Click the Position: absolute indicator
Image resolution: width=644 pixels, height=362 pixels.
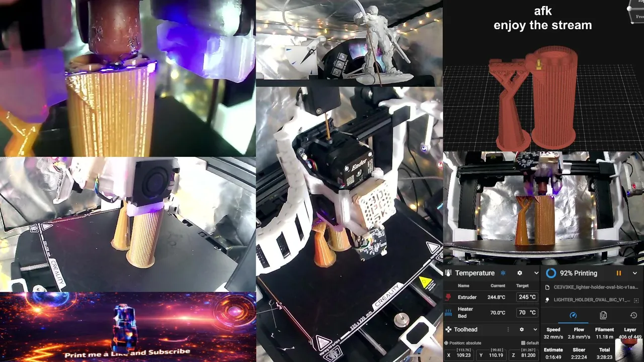[x=463, y=343]
